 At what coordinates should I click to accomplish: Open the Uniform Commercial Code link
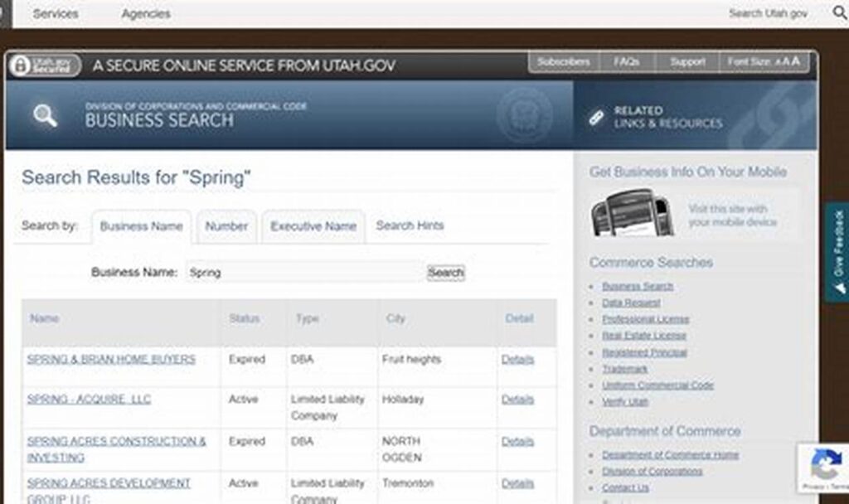click(x=657, y=385)
